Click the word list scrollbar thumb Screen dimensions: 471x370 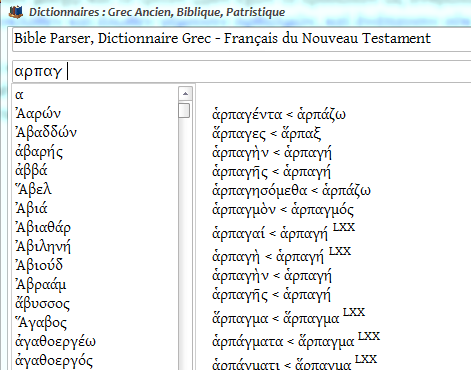pyautogui.click(x=184, y=110)
